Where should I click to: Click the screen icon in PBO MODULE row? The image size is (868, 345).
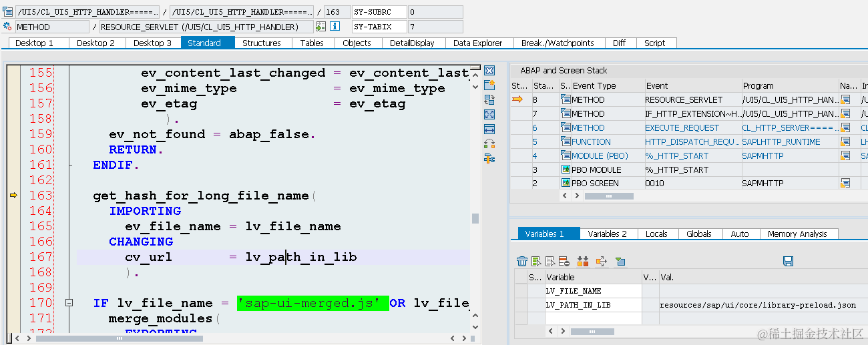[566, 169]
